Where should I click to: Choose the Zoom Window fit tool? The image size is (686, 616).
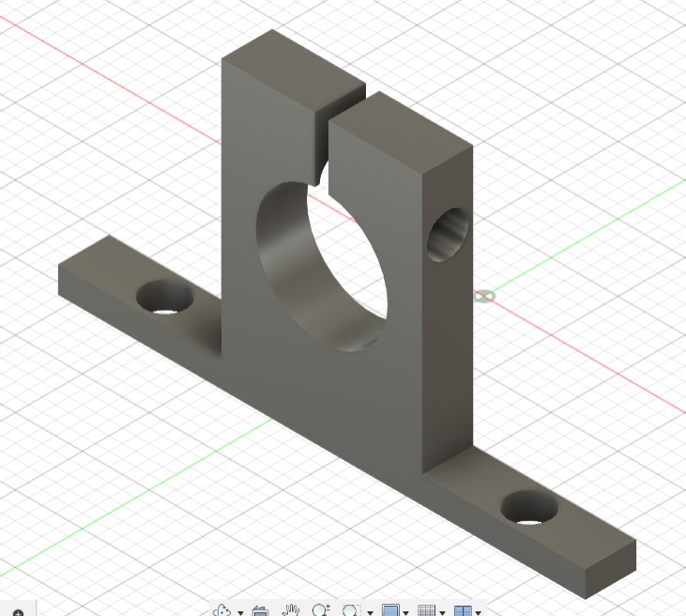pos(351,610)
